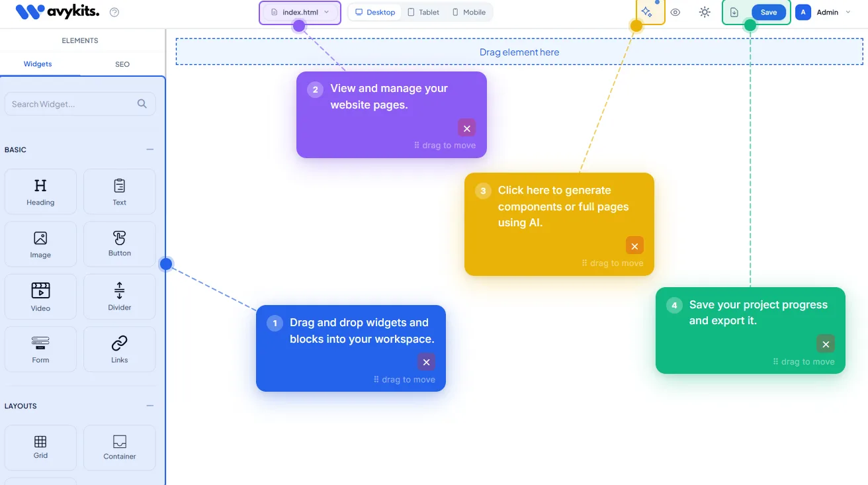Add the Heading widget
The width and height of the screenshot is (868, 485).
pos(40,192)
